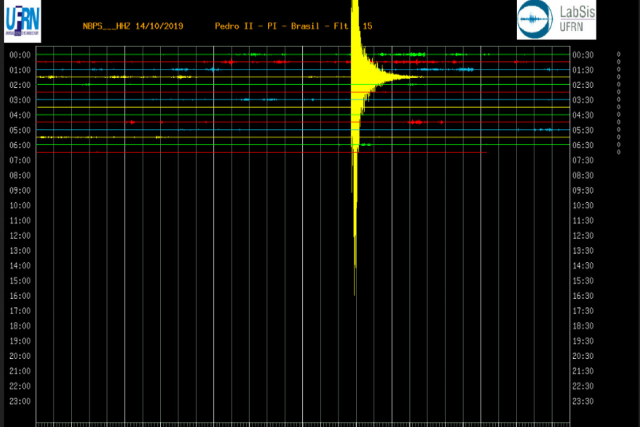Click the 09:30 label on right axis
Screen dimensions: 640x427
[x=582, y=190]
